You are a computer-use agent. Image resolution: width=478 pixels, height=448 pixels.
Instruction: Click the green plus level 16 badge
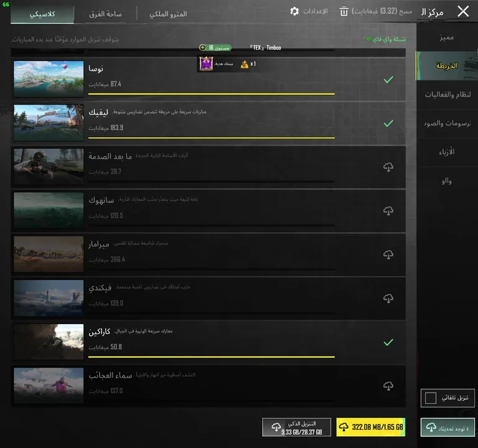[x=215, y=48]
